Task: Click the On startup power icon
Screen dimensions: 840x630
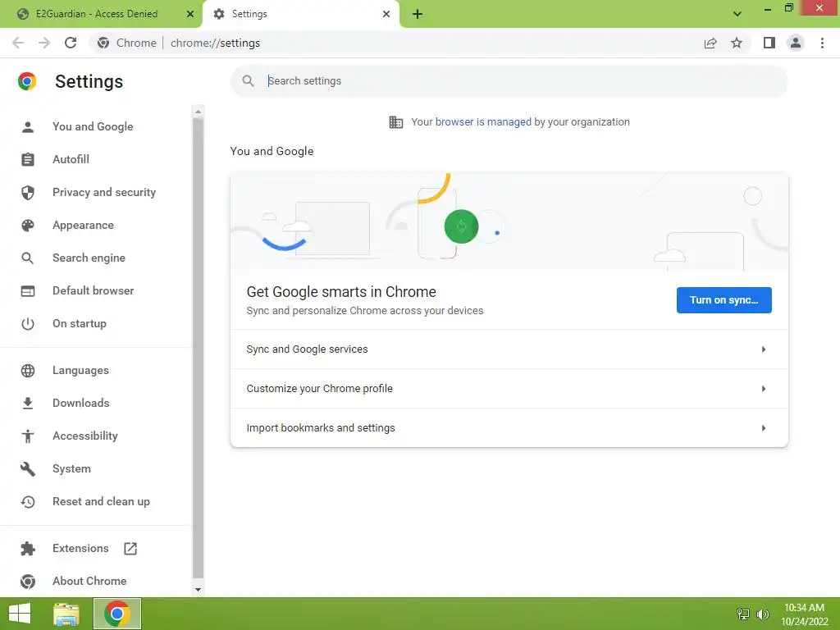Action: coord(28,323)
